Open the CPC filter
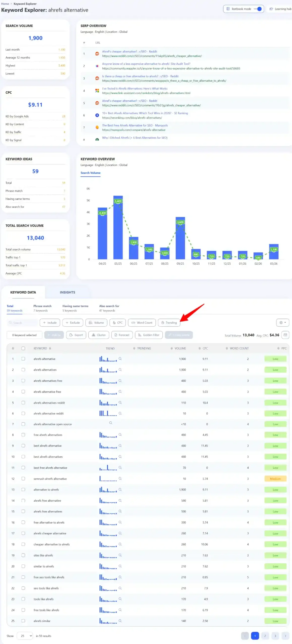Viewport: 292px width, 644px height. (x=118, y=323)
